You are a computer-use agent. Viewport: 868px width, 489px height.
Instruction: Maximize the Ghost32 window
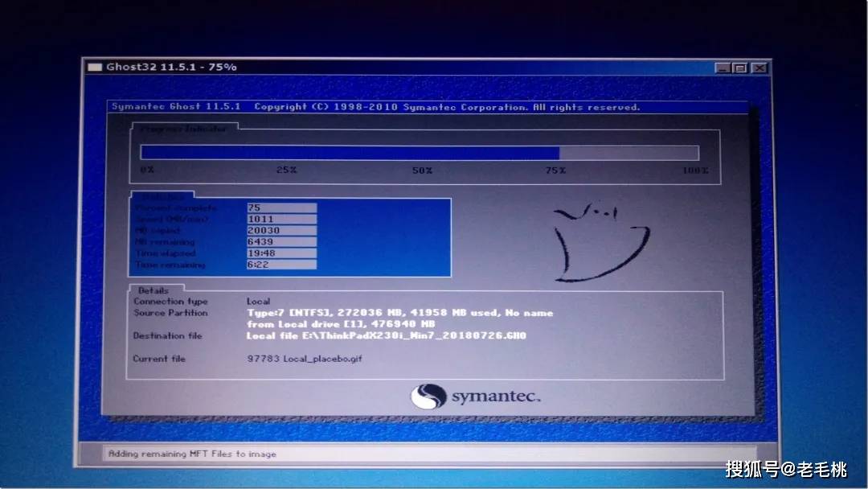(739, 68)
